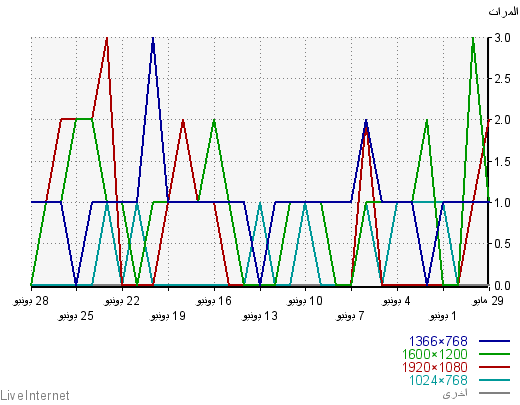Click the gray legend line swatch
Screen dimensions: 520x405
click(494, 393)
